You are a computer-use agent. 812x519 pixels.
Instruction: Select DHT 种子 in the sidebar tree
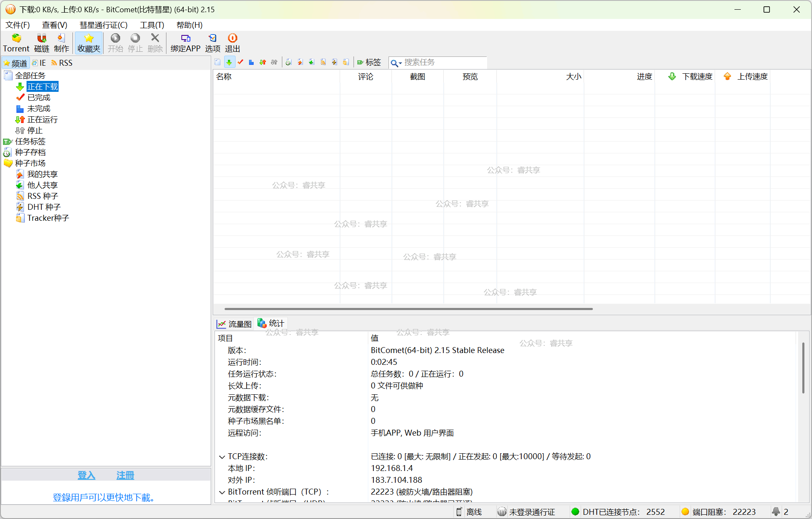pyautogui.click(x=44, y=207)
